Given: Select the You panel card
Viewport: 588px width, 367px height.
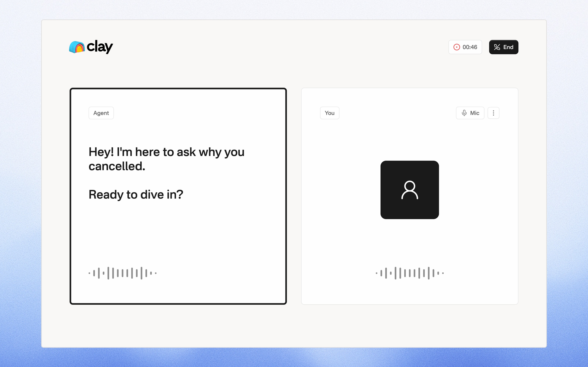Looking at the screenshot, I should (x=410, y=196).
